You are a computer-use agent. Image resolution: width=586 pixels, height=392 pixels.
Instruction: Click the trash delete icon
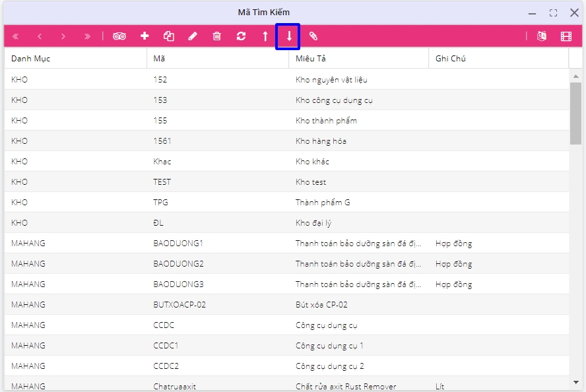(x=216, y=36)
